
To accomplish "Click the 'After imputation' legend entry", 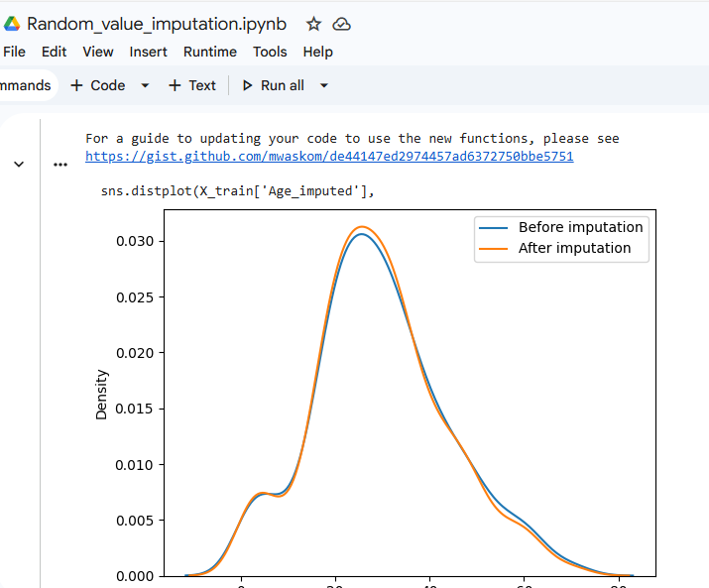I will point(555,248).
